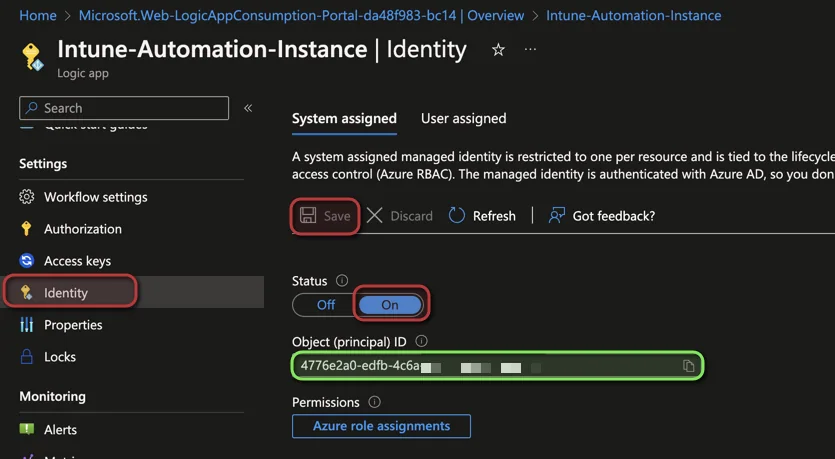Click the Settings section heading
Screen dimensions: 835x459
tap(43, 164)
